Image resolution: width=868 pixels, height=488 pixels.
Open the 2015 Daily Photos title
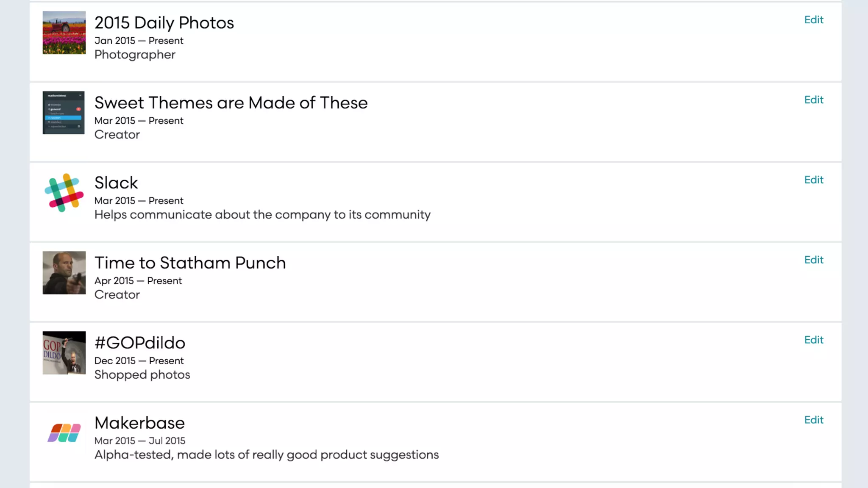tap(164, 23)
